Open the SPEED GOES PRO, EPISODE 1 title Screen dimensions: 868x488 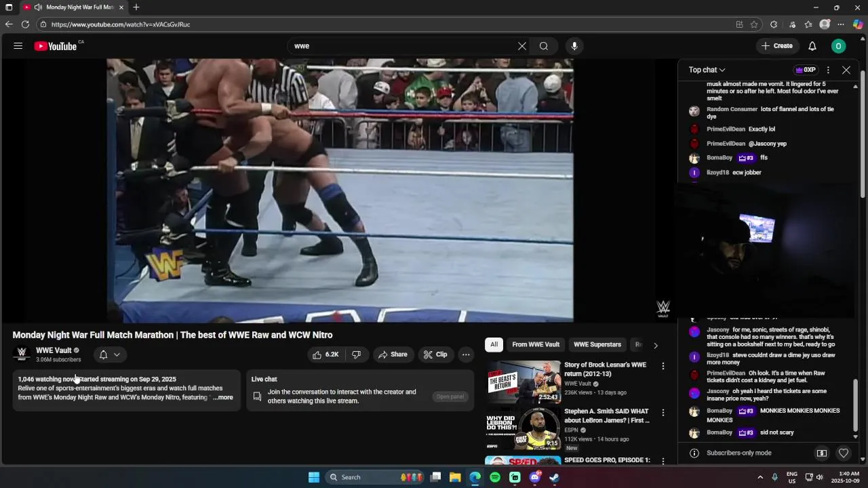point(607,460)
